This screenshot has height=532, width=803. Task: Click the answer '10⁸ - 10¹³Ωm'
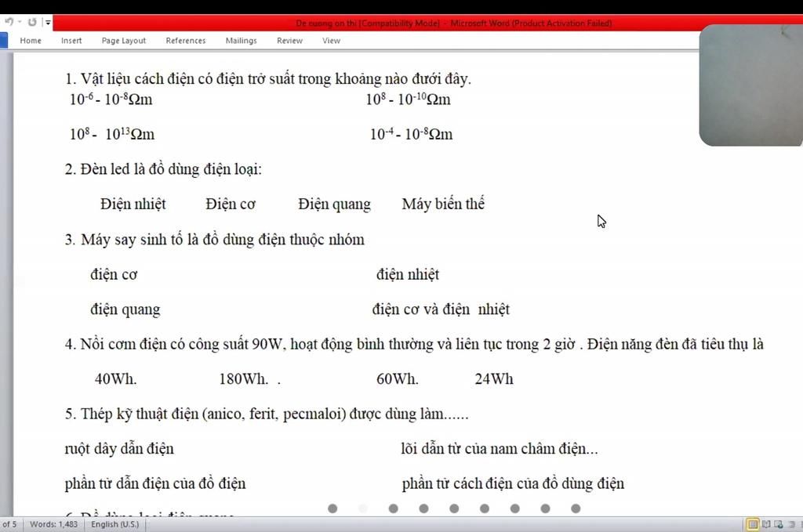pyautogui.click(x=112, y=134)
